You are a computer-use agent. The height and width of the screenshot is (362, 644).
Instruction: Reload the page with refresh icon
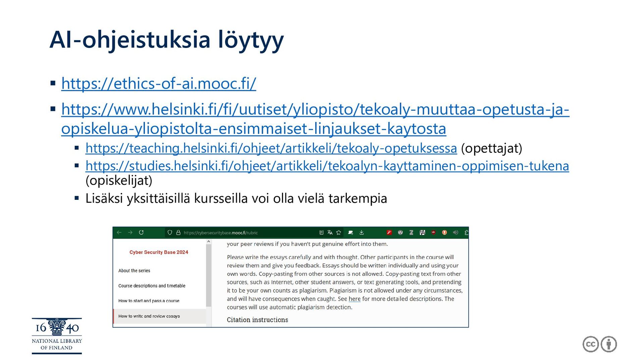click(x=141, y=233)
